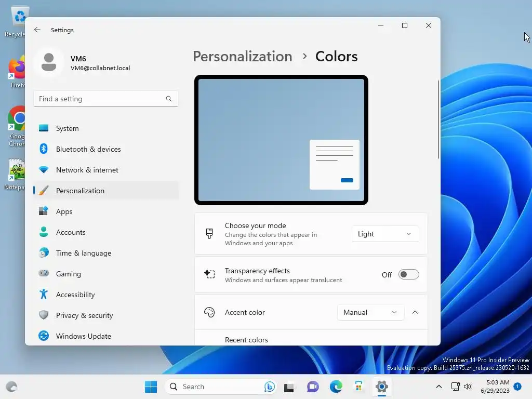This screenshot has height=399, width=532.
Task: Click the network icon in system tray
Action: (x=455, y=387)
